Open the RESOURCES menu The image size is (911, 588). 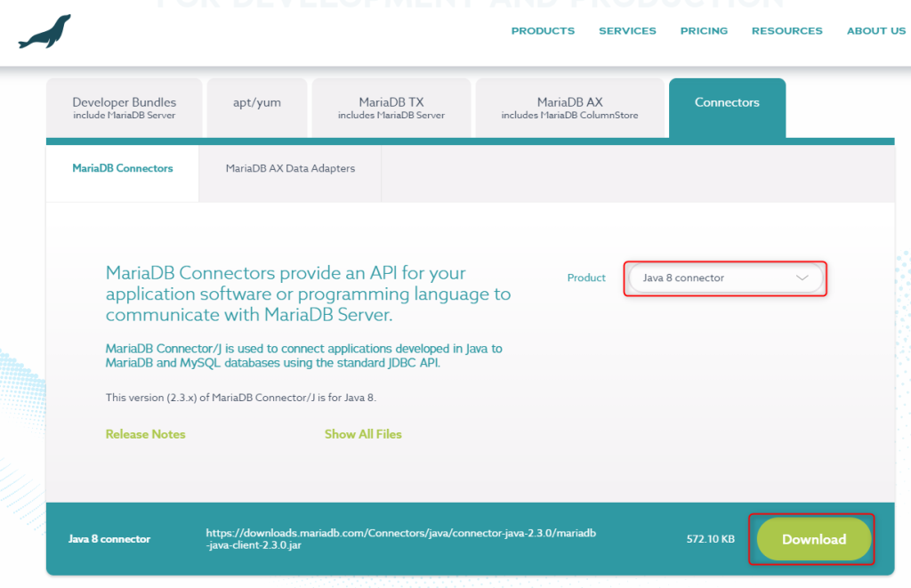[x=786, y=31]
